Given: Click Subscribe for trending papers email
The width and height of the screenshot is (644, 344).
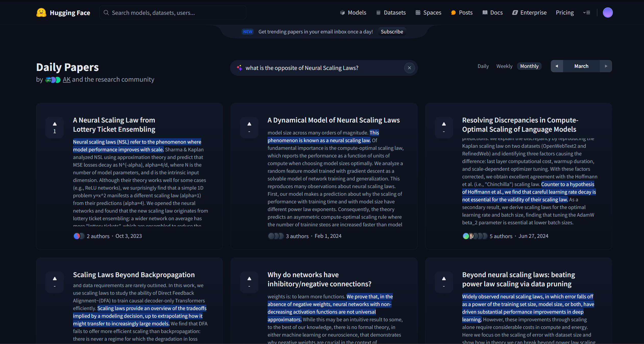Looking at the screenshot, I should tap(392, 32).
